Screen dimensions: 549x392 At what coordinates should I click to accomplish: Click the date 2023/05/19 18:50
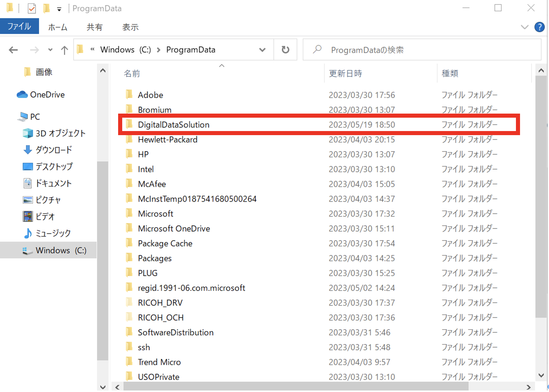pyautogui.click(x=362, y=125)
